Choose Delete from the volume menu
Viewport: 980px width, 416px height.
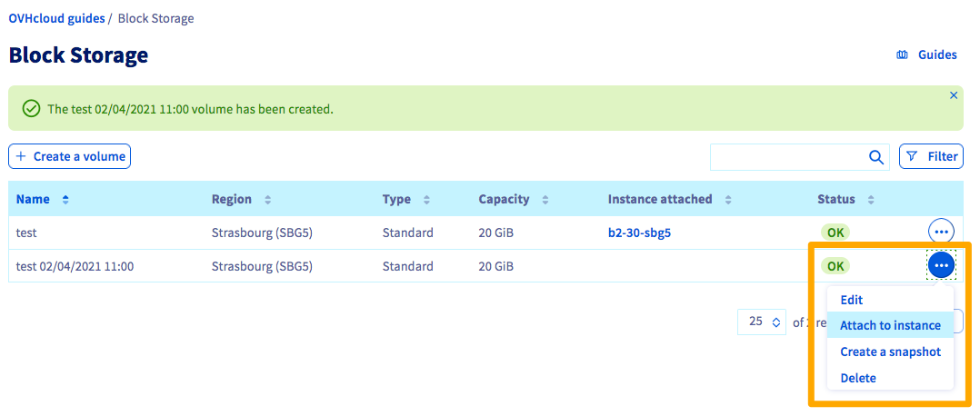(x=858, y=378)
